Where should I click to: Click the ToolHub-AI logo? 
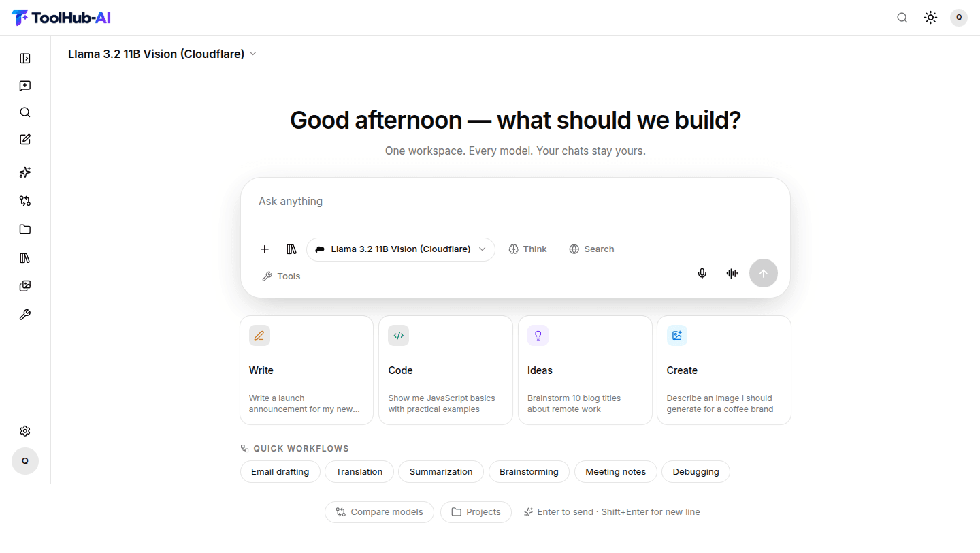61,18
